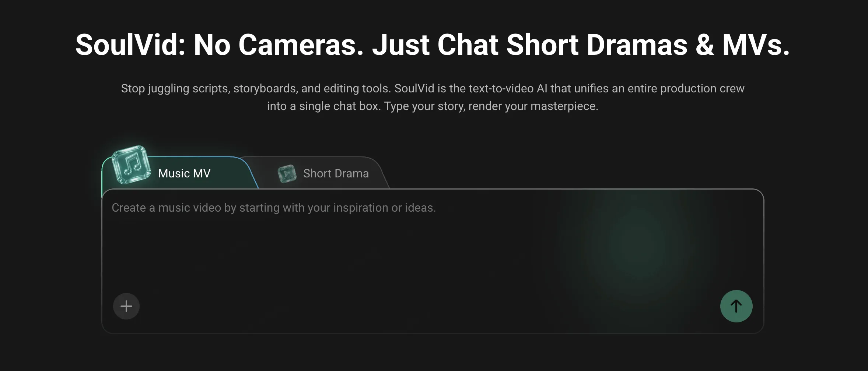Screen dimensions: 868x371
Task: Click the word 'SoulVid:' in the heading
Action: tap(130, 45)
